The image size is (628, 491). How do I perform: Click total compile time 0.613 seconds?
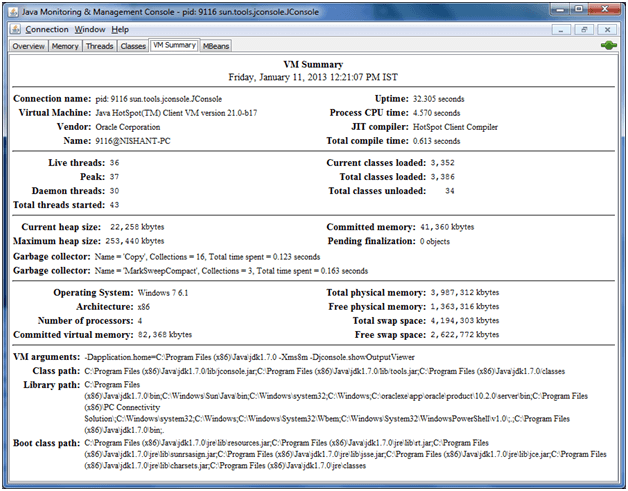click(x=437, y=141)
